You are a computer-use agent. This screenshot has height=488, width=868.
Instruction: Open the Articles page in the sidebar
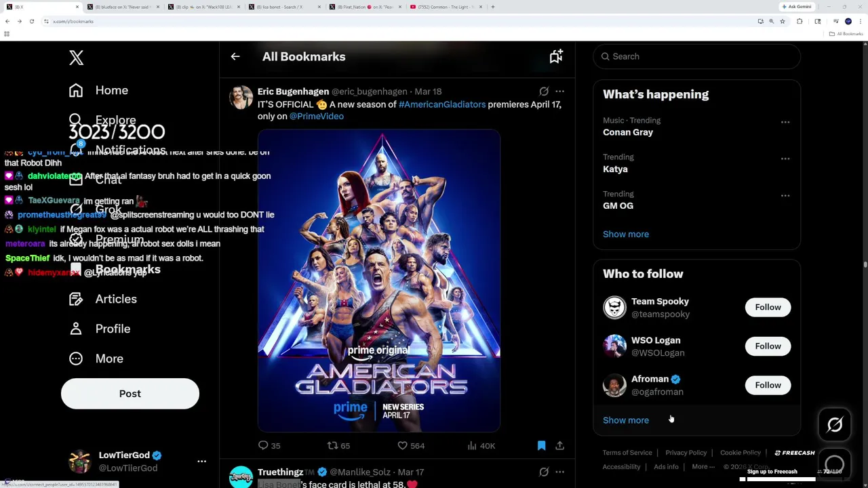[x=102, y=299]
